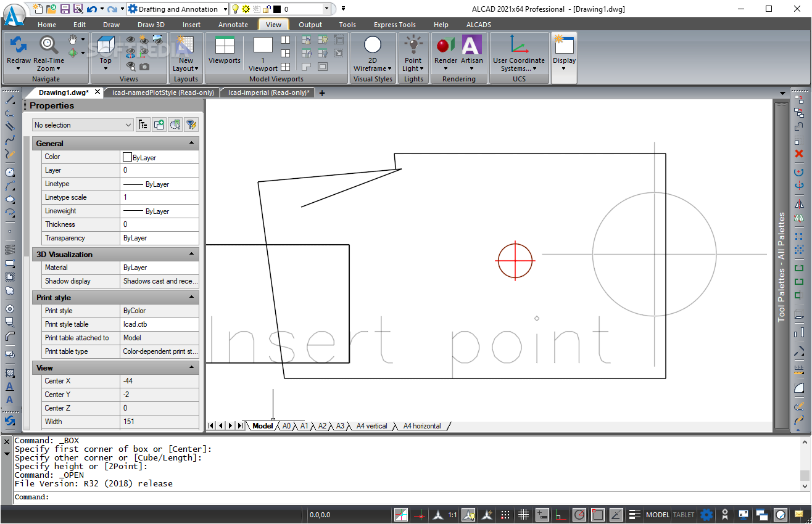Click the Undo arrow icon
Image resolution: width=812 pixels, height=524 pixels.
click(91, 9)
